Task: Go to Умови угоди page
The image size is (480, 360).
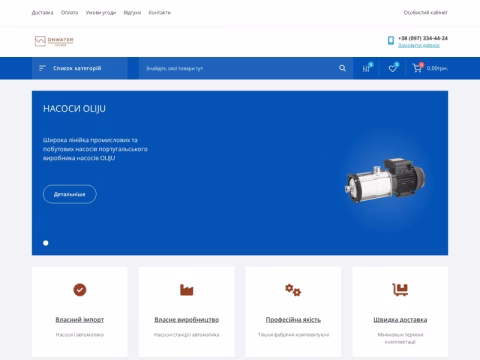Action: 101,13
